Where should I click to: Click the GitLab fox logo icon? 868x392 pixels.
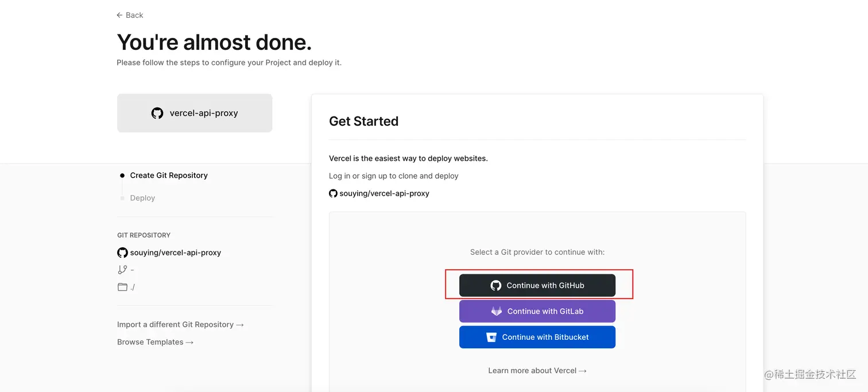click(x=497, y=311)
